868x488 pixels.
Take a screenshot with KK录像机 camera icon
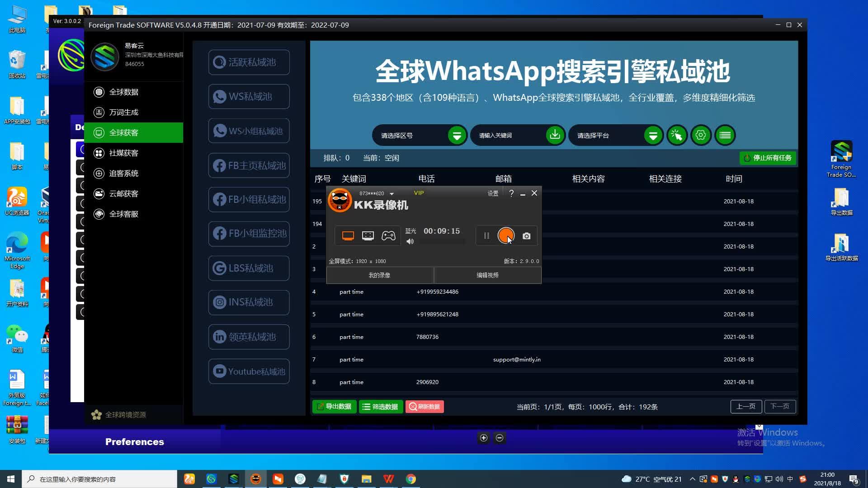pos(526,236)
